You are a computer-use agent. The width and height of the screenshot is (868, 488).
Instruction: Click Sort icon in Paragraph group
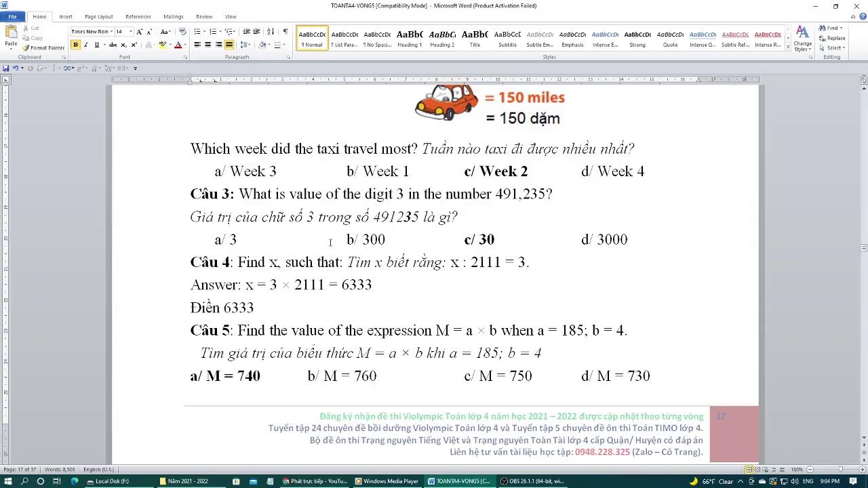271,32
